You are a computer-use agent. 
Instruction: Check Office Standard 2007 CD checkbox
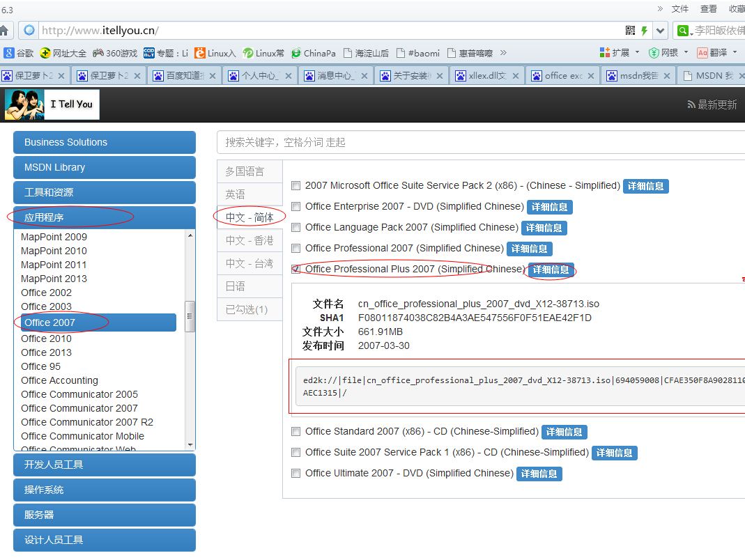point(295,432)
